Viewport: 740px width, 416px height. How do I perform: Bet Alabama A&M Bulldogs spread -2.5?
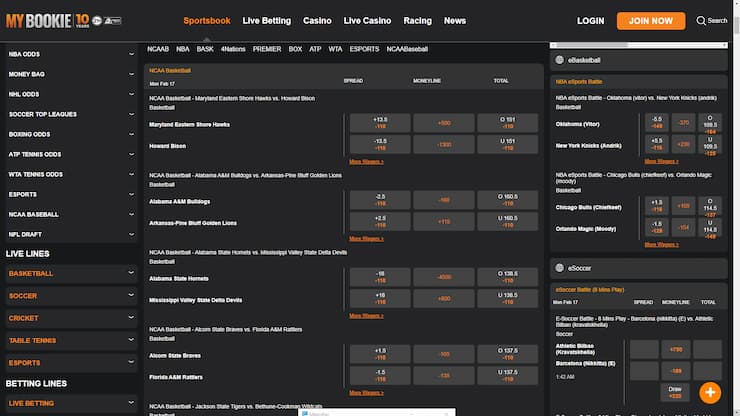(x=380, y=200)
